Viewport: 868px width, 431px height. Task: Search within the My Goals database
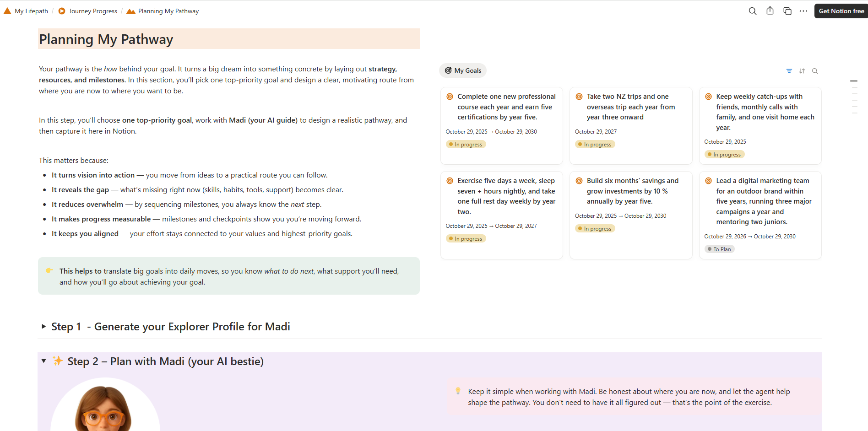pos(815,71)
